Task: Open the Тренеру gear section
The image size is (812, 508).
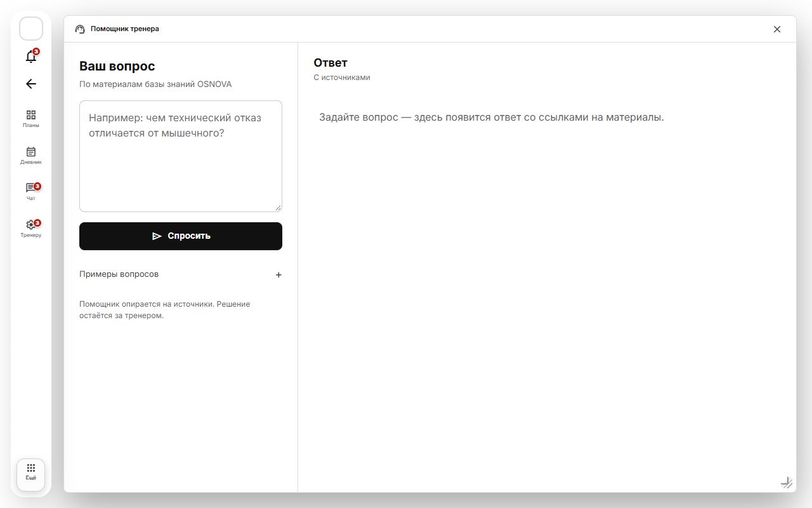Action: point(31,229)
